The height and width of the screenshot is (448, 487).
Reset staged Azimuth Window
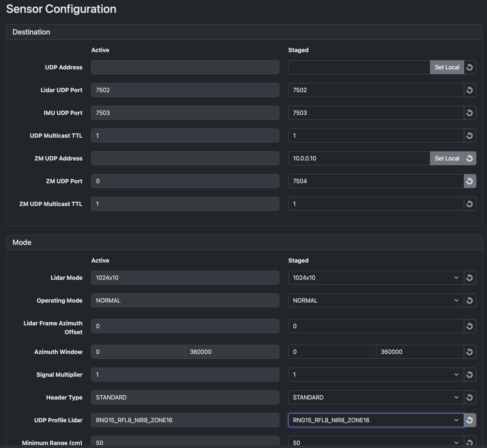point(470,352)
